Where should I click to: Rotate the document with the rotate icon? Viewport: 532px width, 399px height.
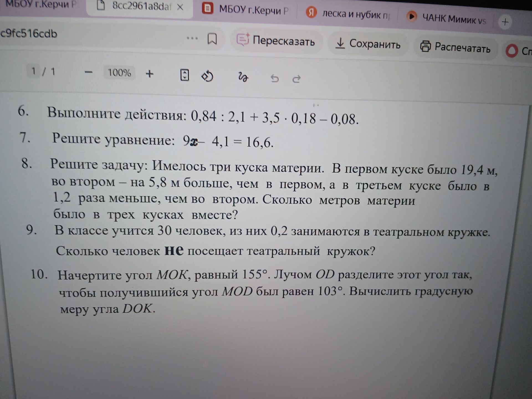click(x=207, y=76)
